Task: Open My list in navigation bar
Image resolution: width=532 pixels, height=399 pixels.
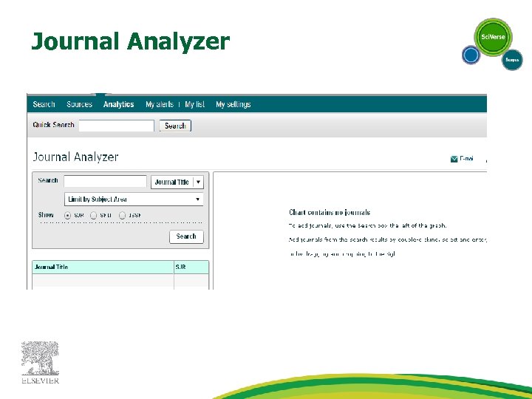Action: click(x=195, y=104)
